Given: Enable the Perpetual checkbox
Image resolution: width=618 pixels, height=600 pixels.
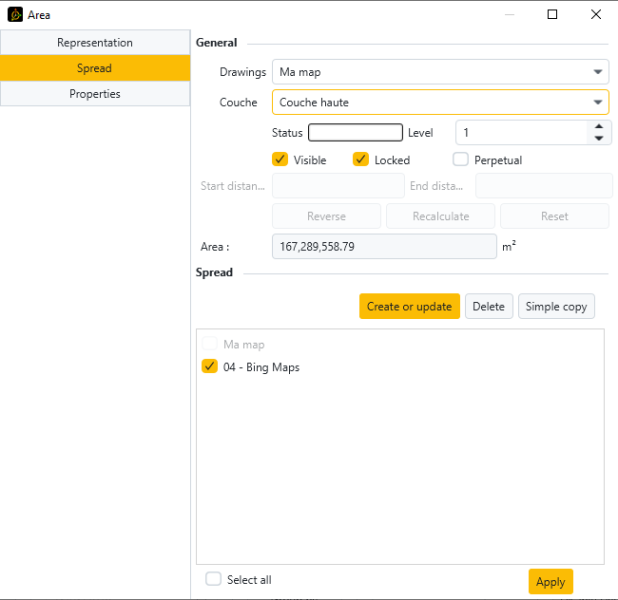Looking at the screenshot, I should [x=461, y=160].
